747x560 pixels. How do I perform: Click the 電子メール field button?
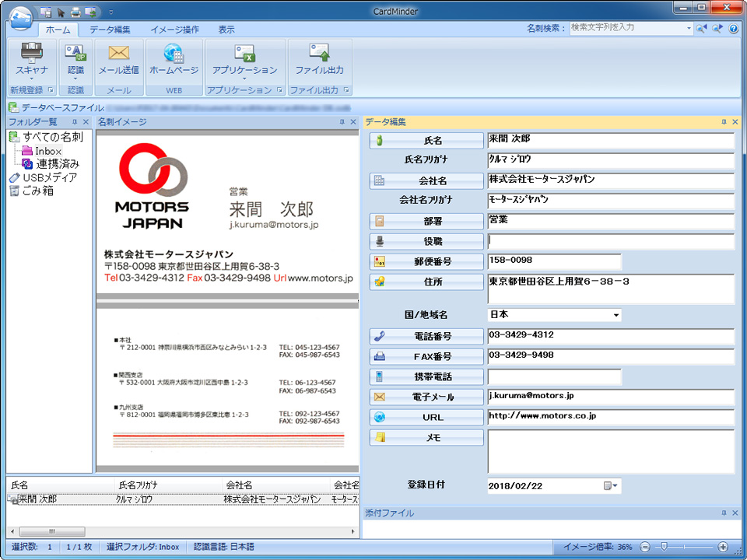click(426, 397)
